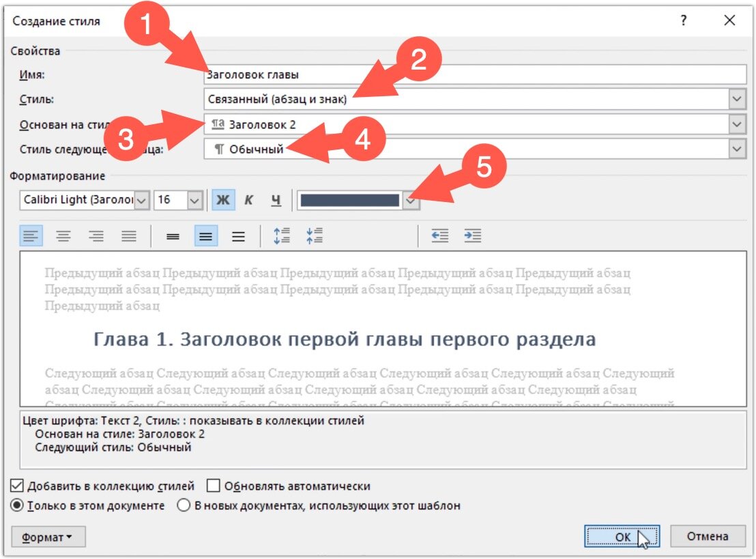Justify the paragraph text
756x559 pixels.
coord(129,236)
